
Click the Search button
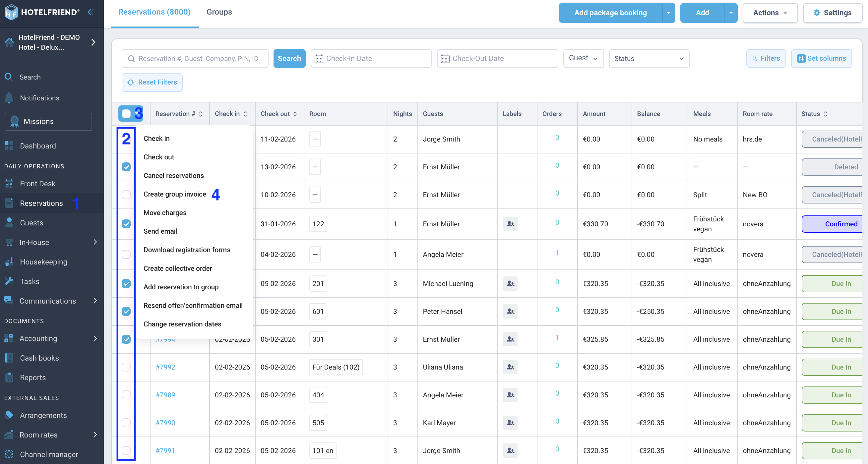(x=289, y=59)
